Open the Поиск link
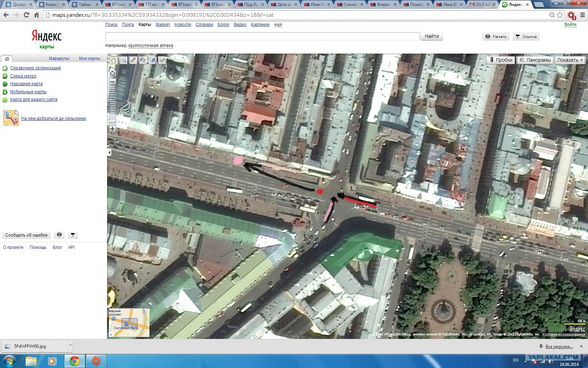 coord(111,25)
